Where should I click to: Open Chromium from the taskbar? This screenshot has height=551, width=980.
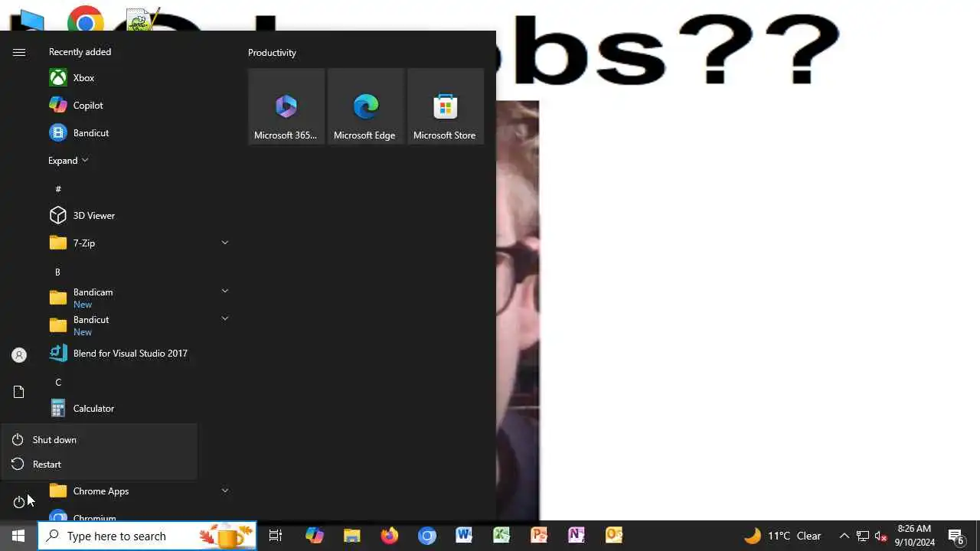pos(427,536)
